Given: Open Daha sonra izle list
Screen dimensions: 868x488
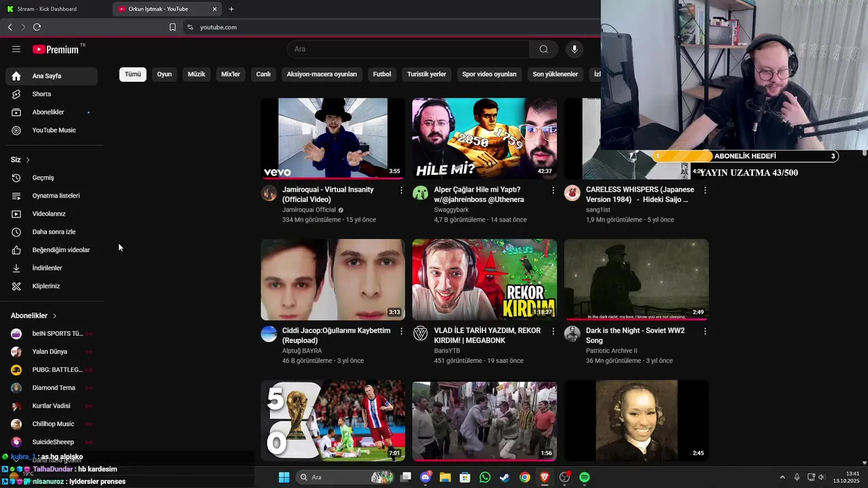Looking at the screenshot, I should (x=52, y=232).
